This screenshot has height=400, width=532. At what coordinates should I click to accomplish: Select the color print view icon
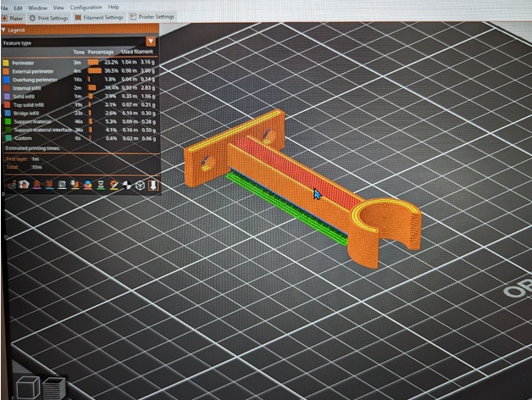pyautogui.click(x=87, y=184)
